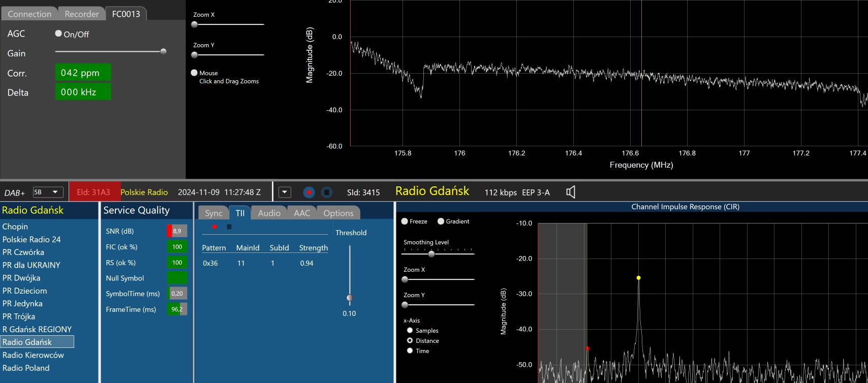Click the red marker dot on CIR graph

(x=587, y=348)
